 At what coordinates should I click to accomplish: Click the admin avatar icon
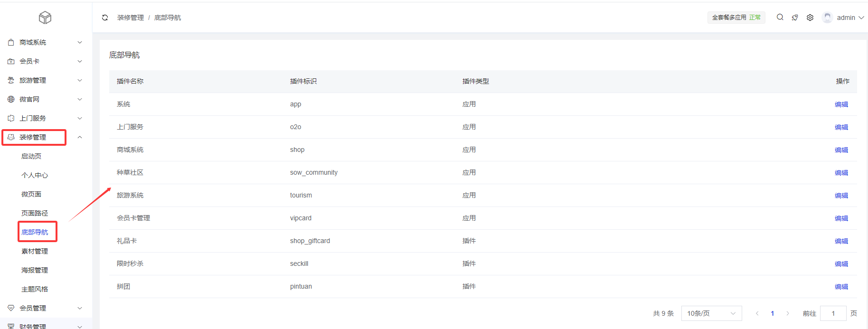tap(827, 18)
